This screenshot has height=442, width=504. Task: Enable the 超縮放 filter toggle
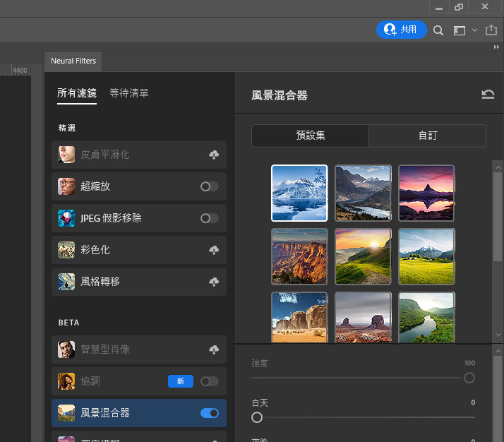point(209,186)
